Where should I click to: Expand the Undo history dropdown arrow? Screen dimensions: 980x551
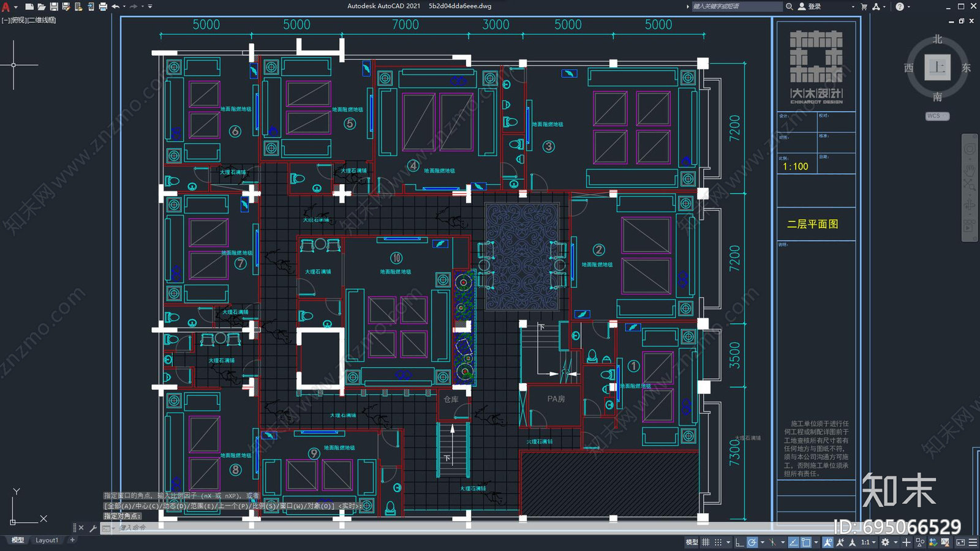[124, 7]
